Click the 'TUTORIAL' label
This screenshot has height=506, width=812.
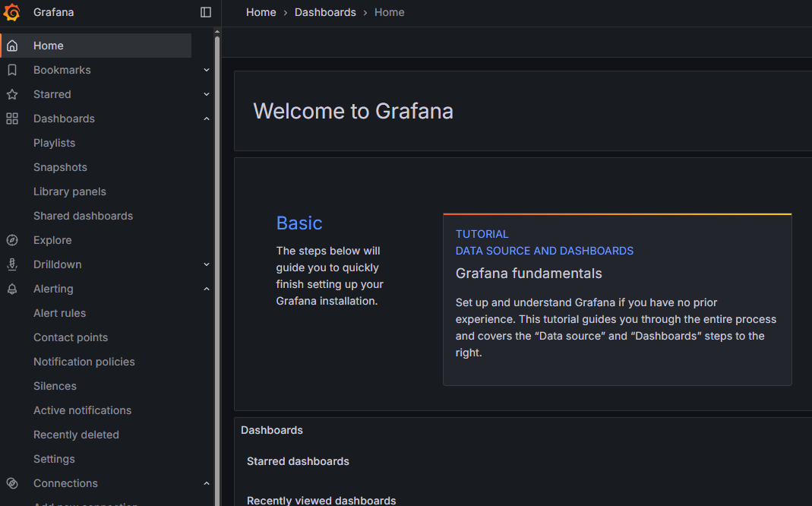point(482,234)
